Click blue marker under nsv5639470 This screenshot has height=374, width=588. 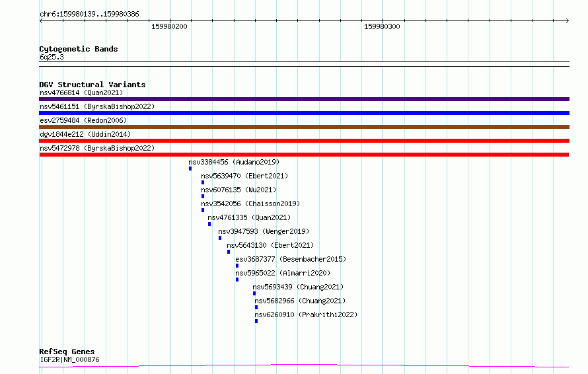[x=203, y=182]
